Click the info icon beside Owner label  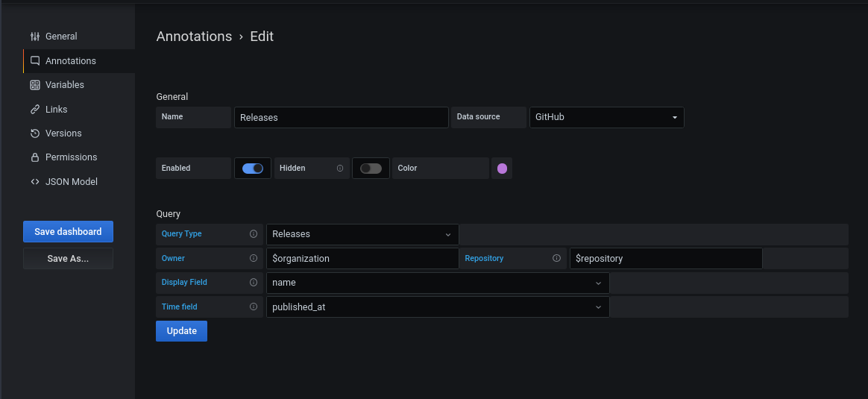[254, 258]
